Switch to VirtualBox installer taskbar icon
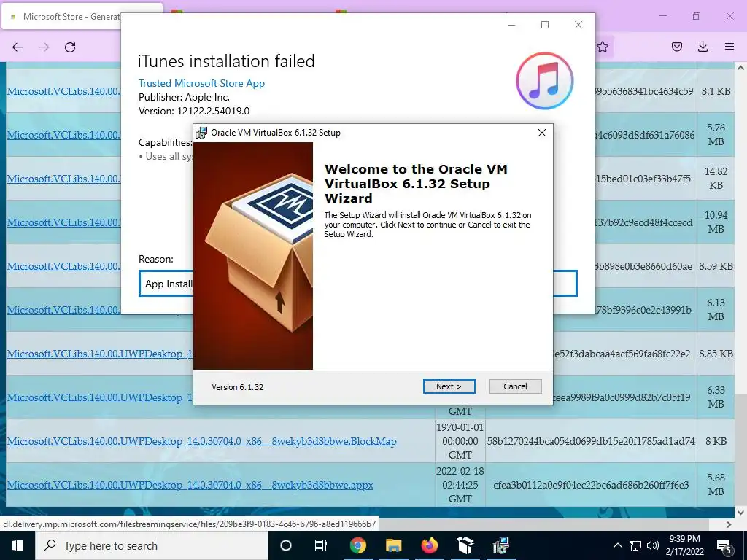Screen dimensions: 747x560 coord(500,545)
